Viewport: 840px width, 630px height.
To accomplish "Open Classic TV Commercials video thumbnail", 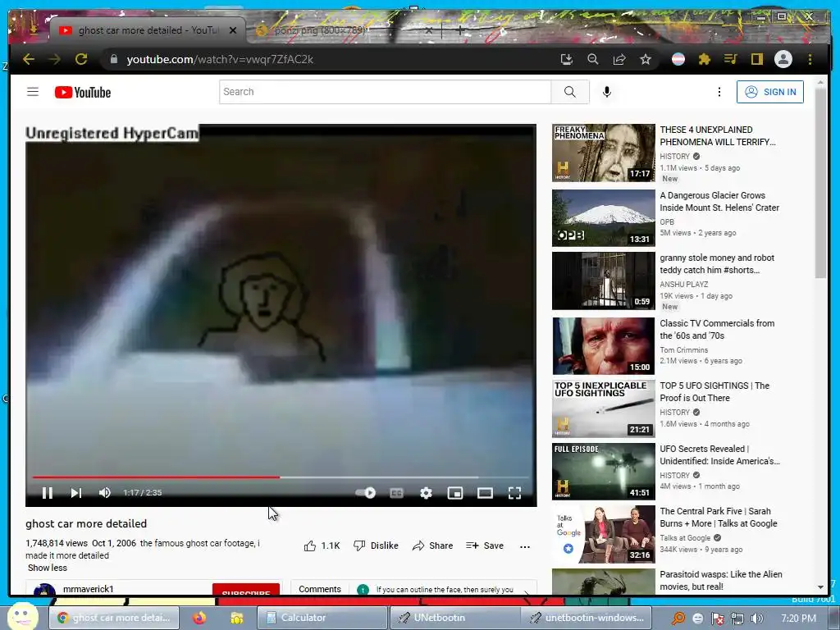I will pos(603,346).
